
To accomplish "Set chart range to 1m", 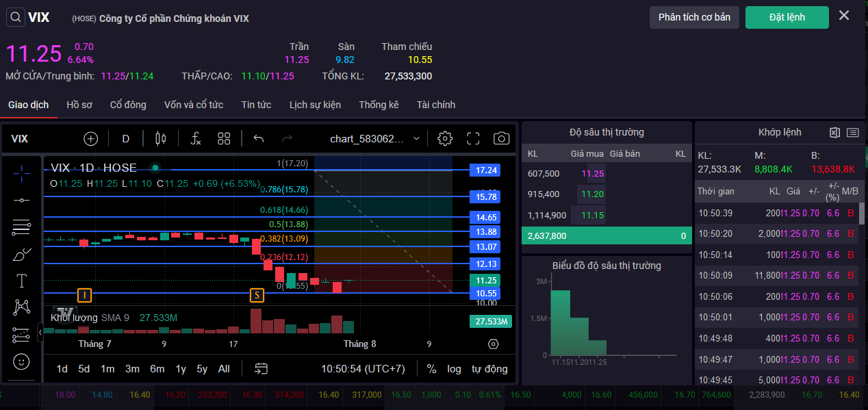I will (107, 369).
